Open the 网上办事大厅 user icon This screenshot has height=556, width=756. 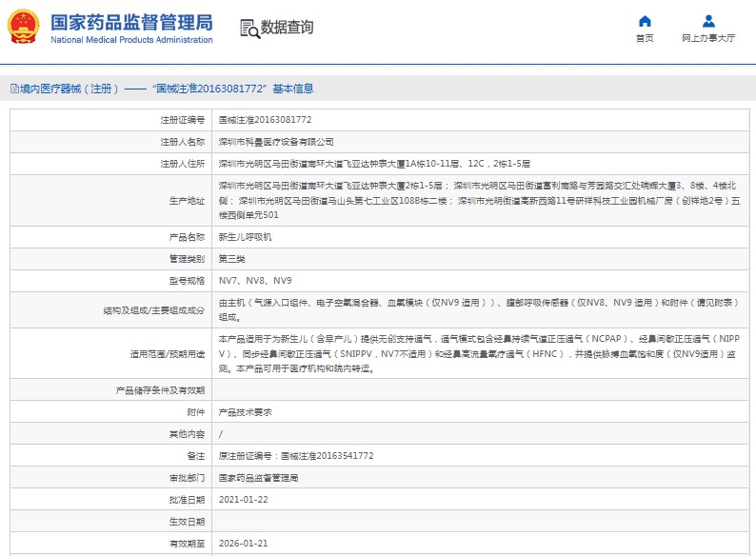(708, 21)
